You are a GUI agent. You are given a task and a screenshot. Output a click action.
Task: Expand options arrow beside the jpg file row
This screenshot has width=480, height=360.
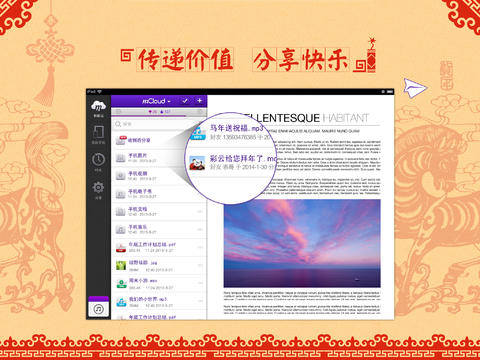click(200, 265)
